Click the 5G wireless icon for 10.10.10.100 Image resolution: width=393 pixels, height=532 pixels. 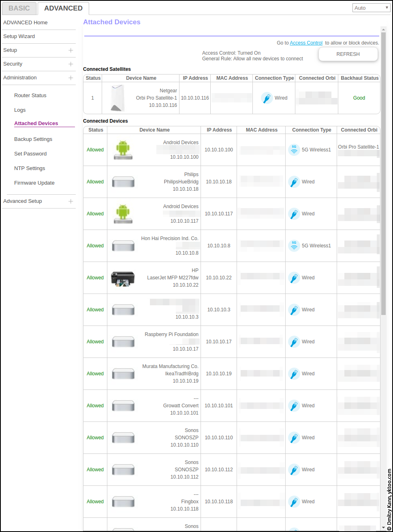294,150
